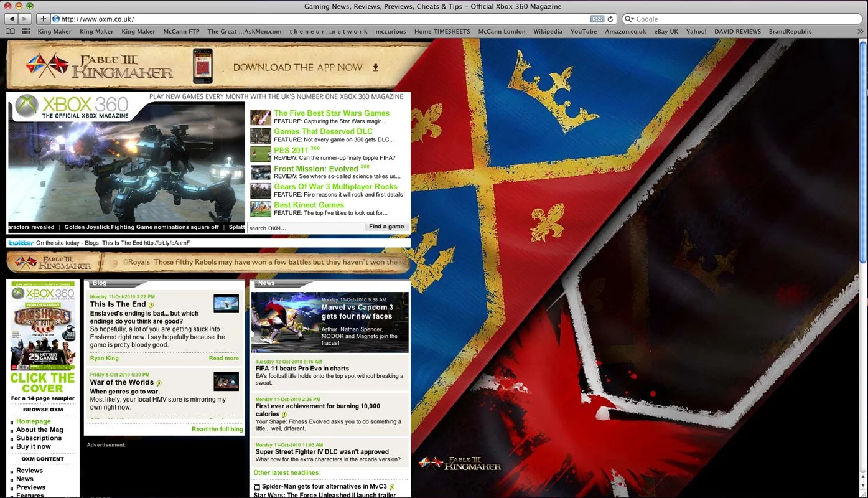Image resolution: width=868 pixels, height=498 pixels.
Task: Open the bookmarks book icon
Action: click(x=11, y=31)
